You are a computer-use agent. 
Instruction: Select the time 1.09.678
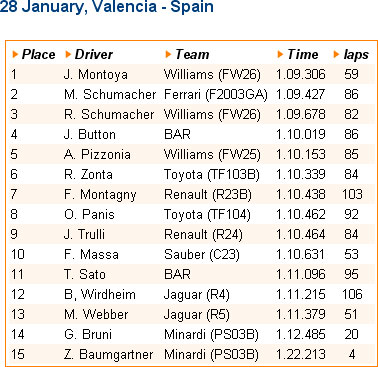coord(301,114)
